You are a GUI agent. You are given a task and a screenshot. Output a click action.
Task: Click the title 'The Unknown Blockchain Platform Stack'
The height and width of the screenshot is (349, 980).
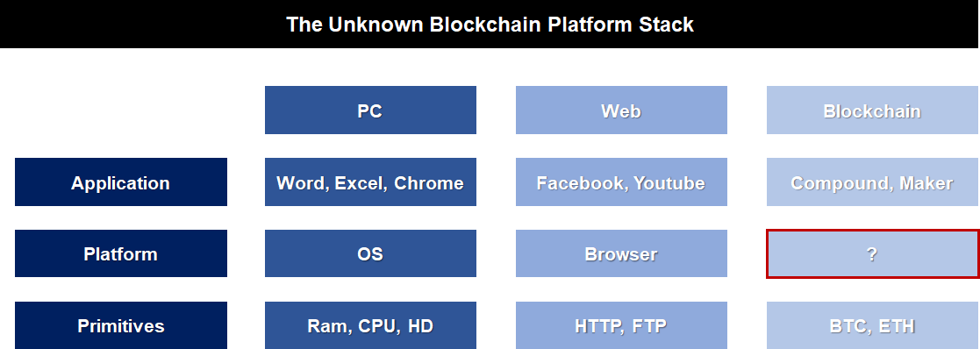(x=490, y=25)
